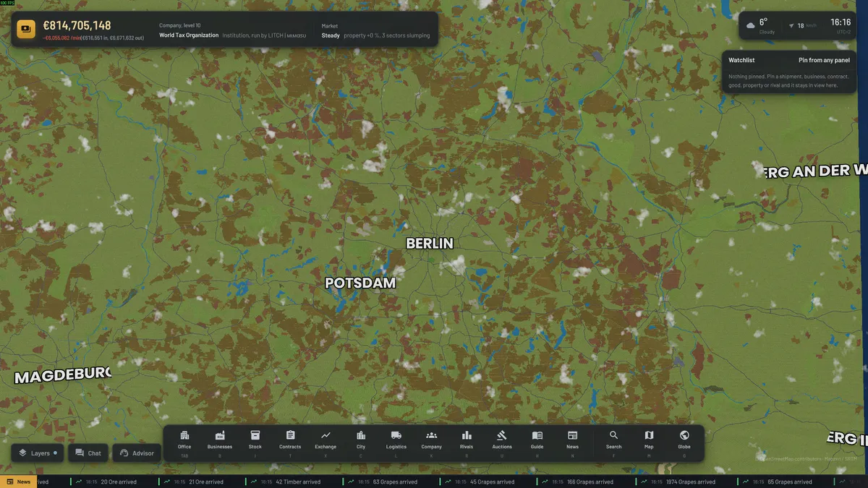Click the 'Pin from any panel' label
The image size is (868, 488).
coord(824,60)
